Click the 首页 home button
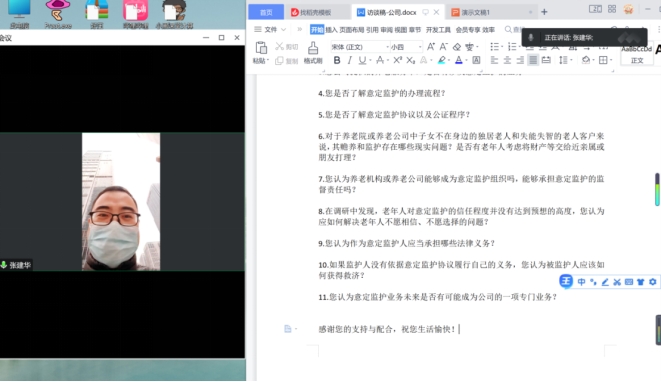 pyautogui.click(x=266, y=13)
